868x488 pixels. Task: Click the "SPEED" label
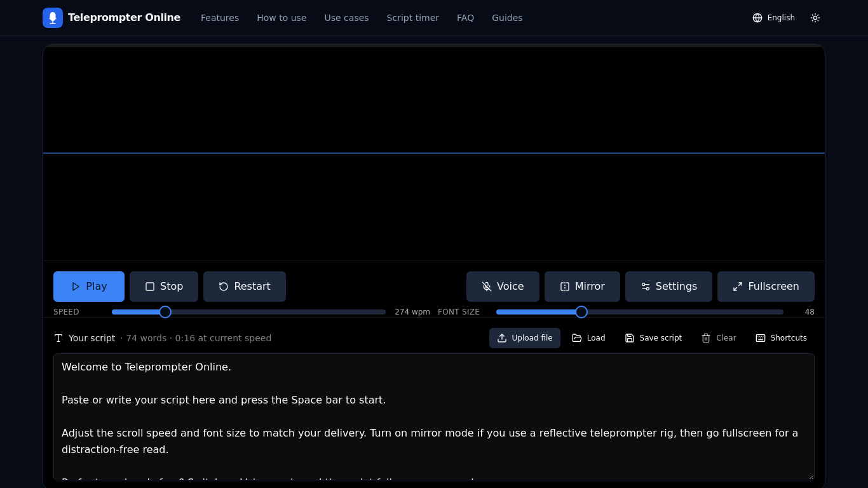[x=66, y=312]
